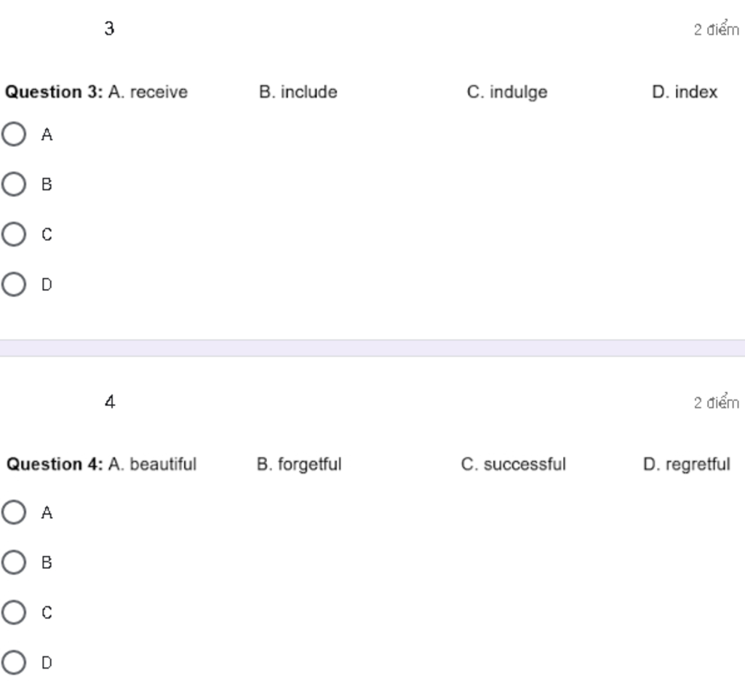The width and height of the screenshot is (745, 700).
Task: Click the word 'index' in Question 3
Action: pos(696,92)
